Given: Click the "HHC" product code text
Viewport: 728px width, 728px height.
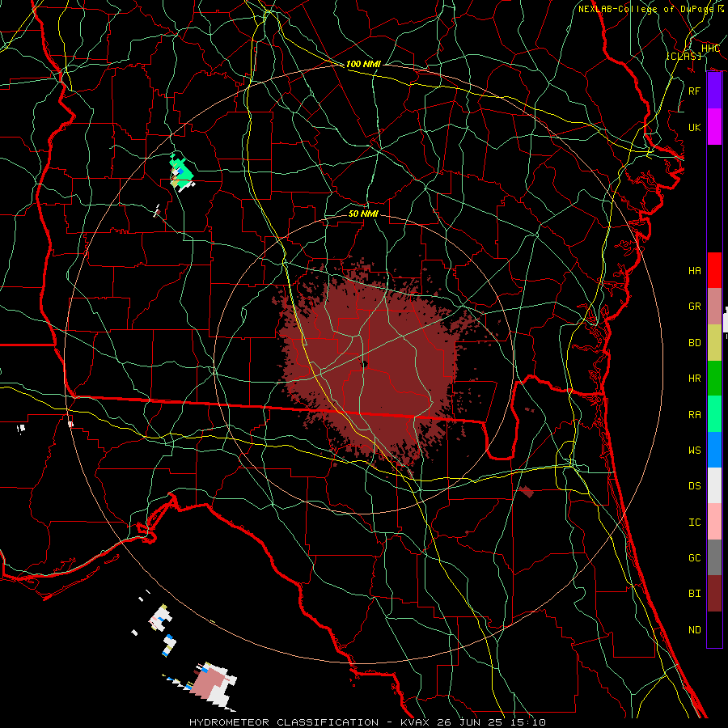Looking at the screenshot, I should click(x=710, y=49).
